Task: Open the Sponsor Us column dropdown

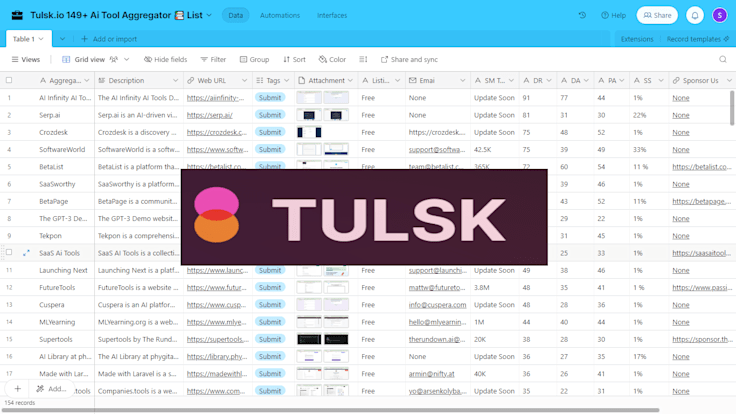Action: [729, 81]
